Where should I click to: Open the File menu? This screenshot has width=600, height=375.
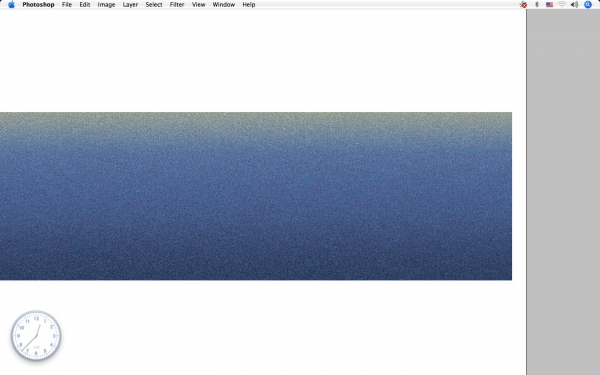coord(67,5)
